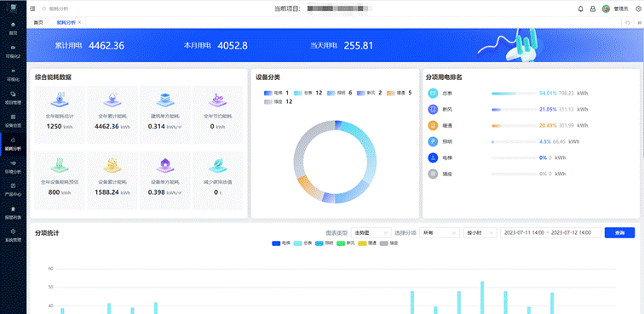Click the 当天用电 value 255.81
The height and width of the screenshot is (314, 644).
point(359,46)
